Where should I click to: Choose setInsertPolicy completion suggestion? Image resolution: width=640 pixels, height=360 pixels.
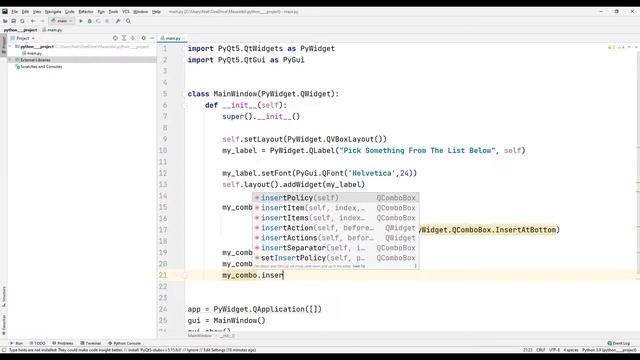336,258
